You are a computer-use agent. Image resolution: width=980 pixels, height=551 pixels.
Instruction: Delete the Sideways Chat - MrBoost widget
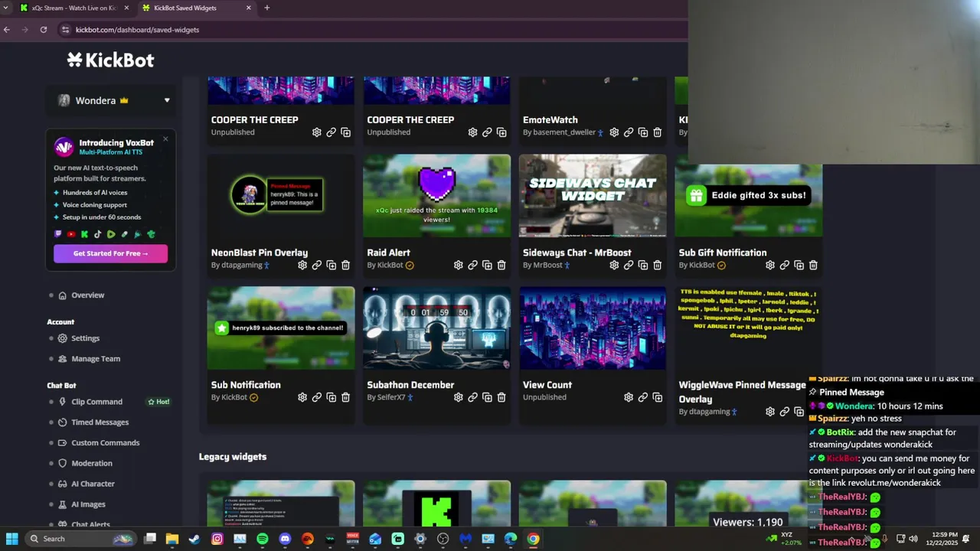coord(657,265)
